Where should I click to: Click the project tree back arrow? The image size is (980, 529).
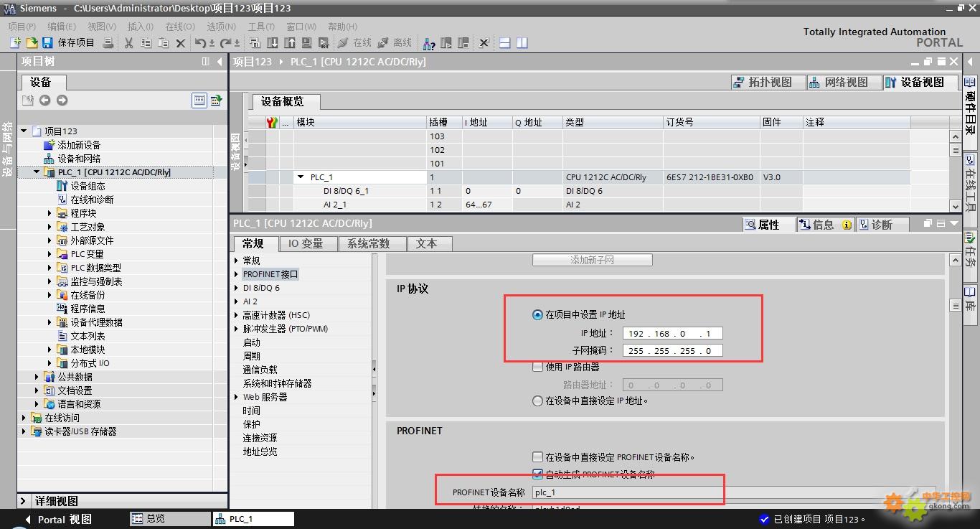pyautogui.click(x=44, y=100)
